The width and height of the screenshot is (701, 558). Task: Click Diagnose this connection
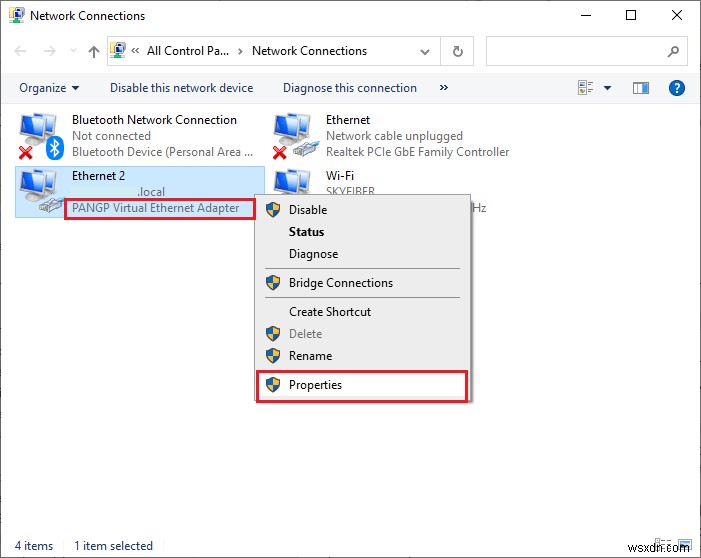click(350, 88)
